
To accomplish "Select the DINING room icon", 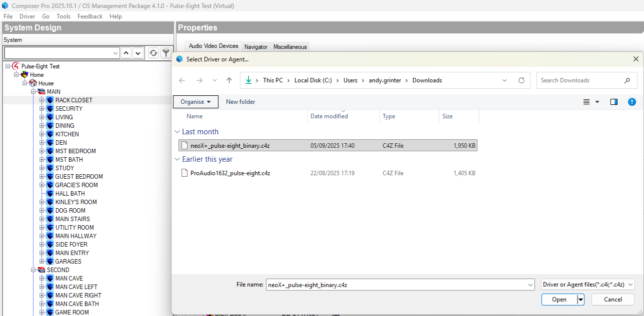I will [x=50, y=126].
